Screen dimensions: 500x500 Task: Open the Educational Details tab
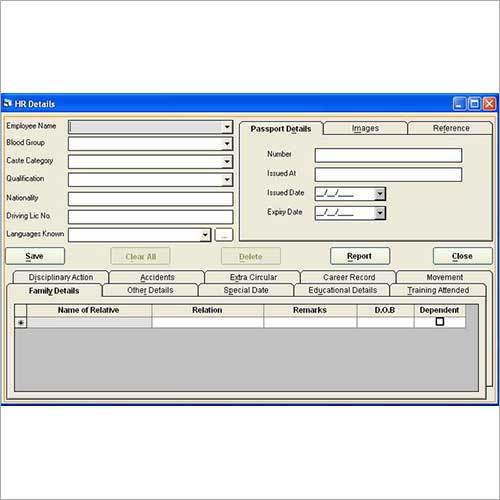pyautogui.click(x=342, y=290)
